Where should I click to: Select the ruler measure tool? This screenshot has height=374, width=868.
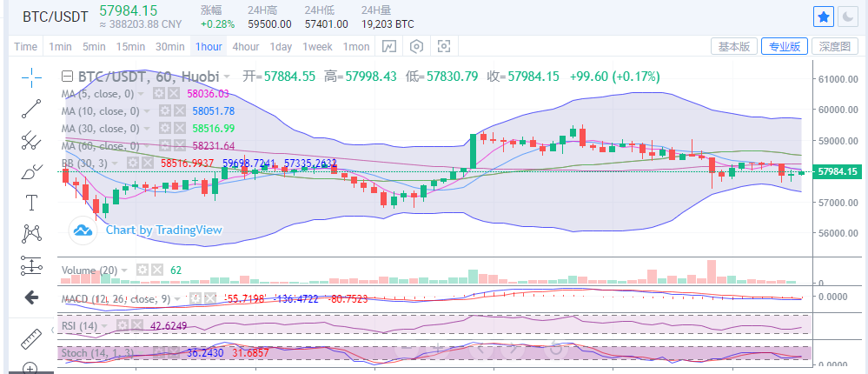31,339
